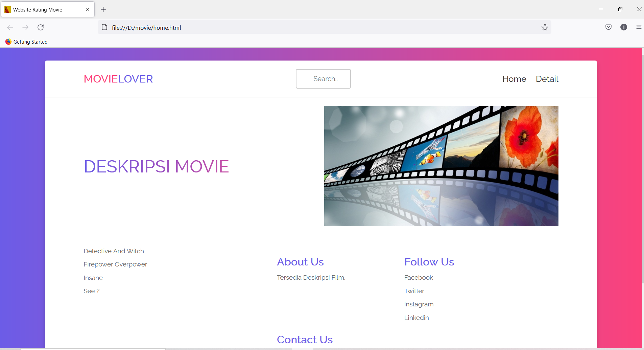644x350 pixels.
Task: Navigate to the Detail page
Action: [x=547, y=79]
